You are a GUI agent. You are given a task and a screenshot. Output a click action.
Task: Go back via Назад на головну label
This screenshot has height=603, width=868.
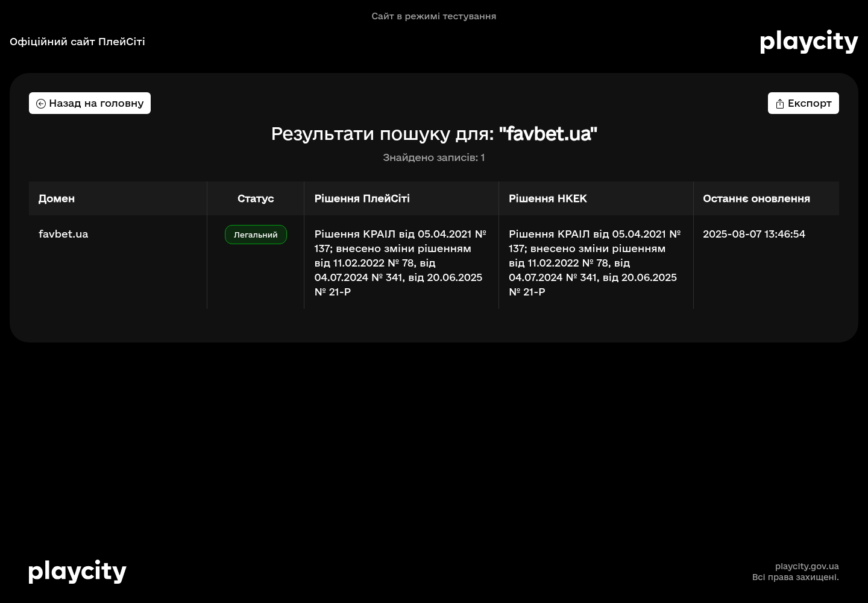[96, 103]
